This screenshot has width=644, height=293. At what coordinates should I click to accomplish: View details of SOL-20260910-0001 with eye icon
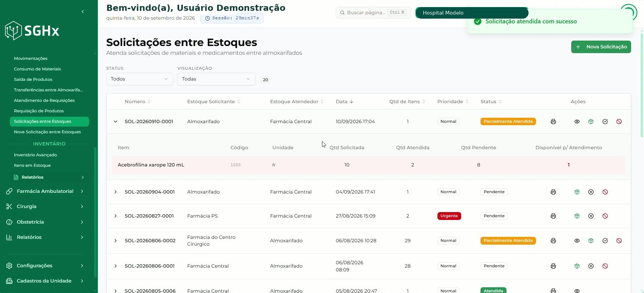tap(577, 121)
